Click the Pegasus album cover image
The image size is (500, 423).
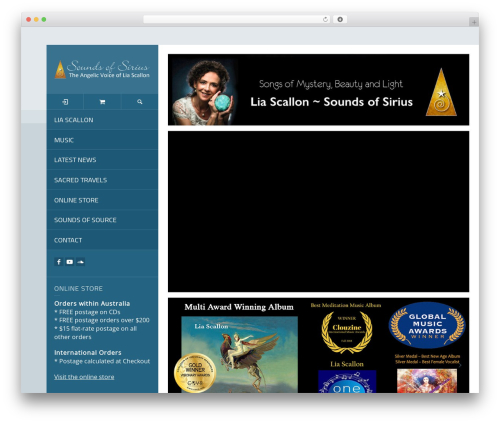coord(239,354)
